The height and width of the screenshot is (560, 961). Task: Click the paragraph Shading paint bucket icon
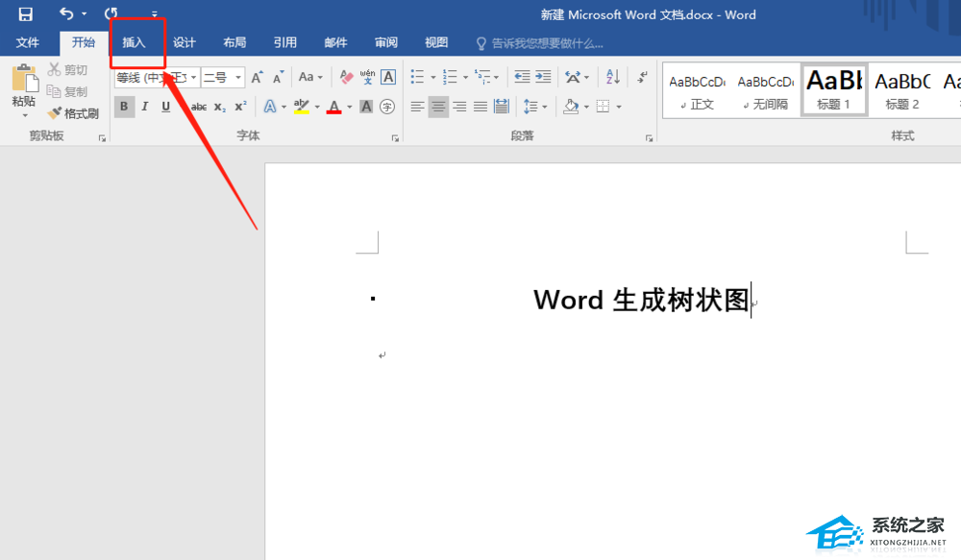(x=570, y=107)
